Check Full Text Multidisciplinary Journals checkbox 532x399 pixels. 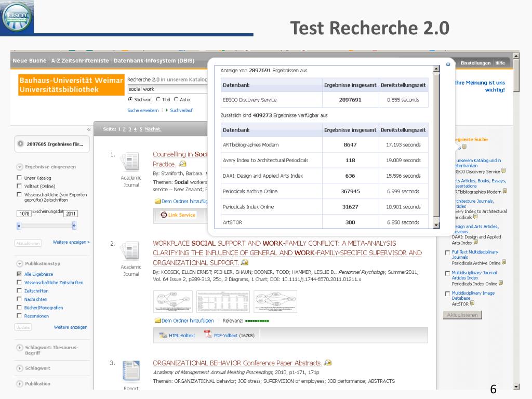coord(447,252)
